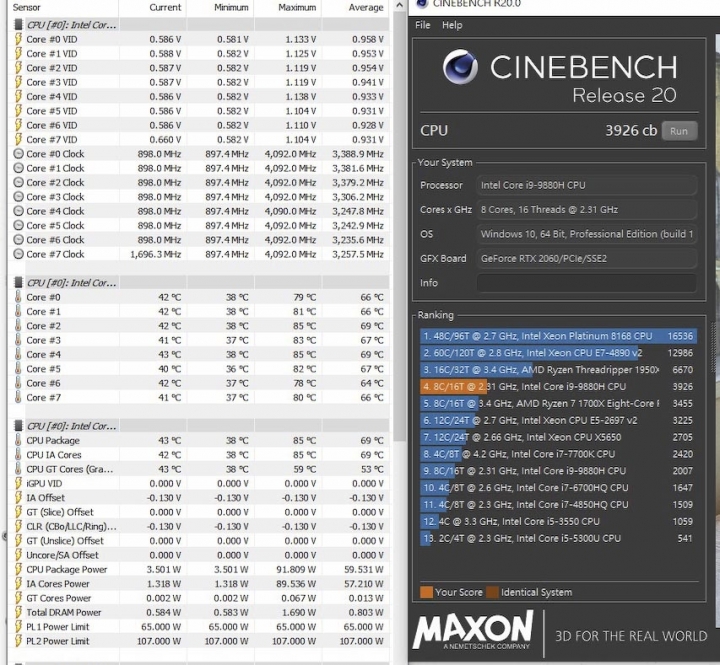Screen dimensions: 720x665
Task: Click the Cinebench sphere logo icon
Action: coord(460,67)
